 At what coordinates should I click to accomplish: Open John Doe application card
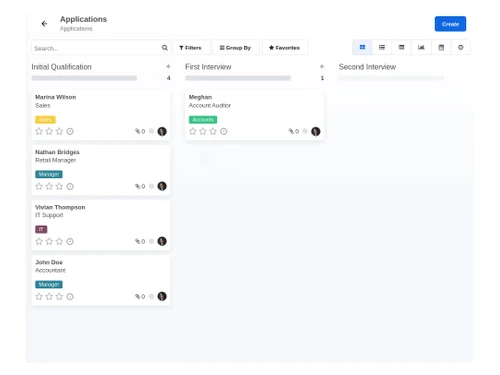tap(101, 280)
